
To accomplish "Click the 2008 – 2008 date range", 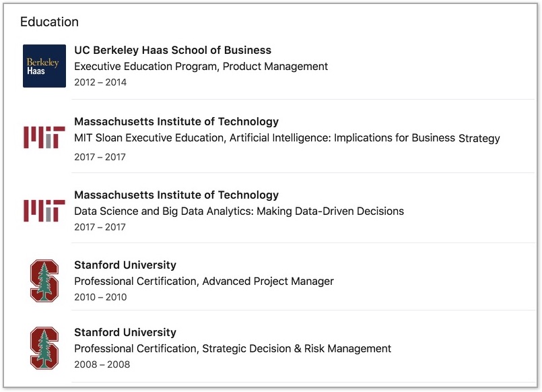I will pyautogui.click(x=102, y=364).
